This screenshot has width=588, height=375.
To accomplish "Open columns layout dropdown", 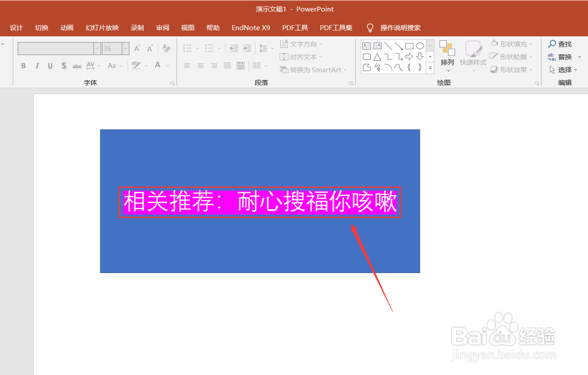I will point(260,66).
